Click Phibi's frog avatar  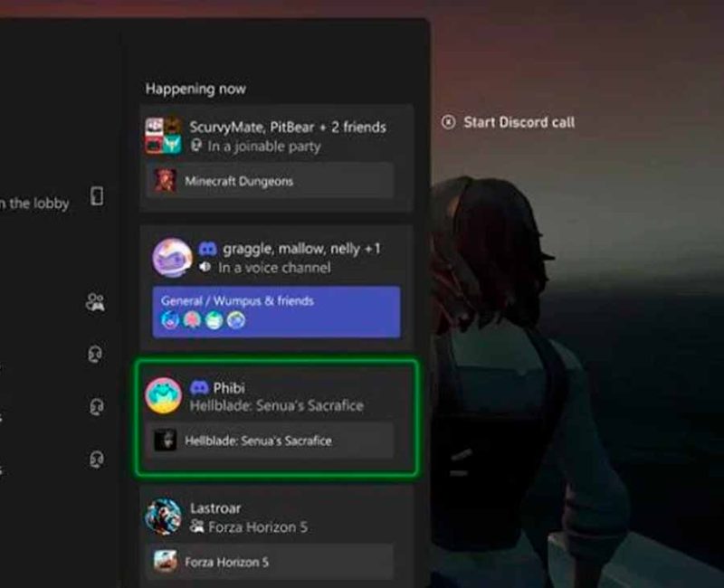tap(163, 395)
